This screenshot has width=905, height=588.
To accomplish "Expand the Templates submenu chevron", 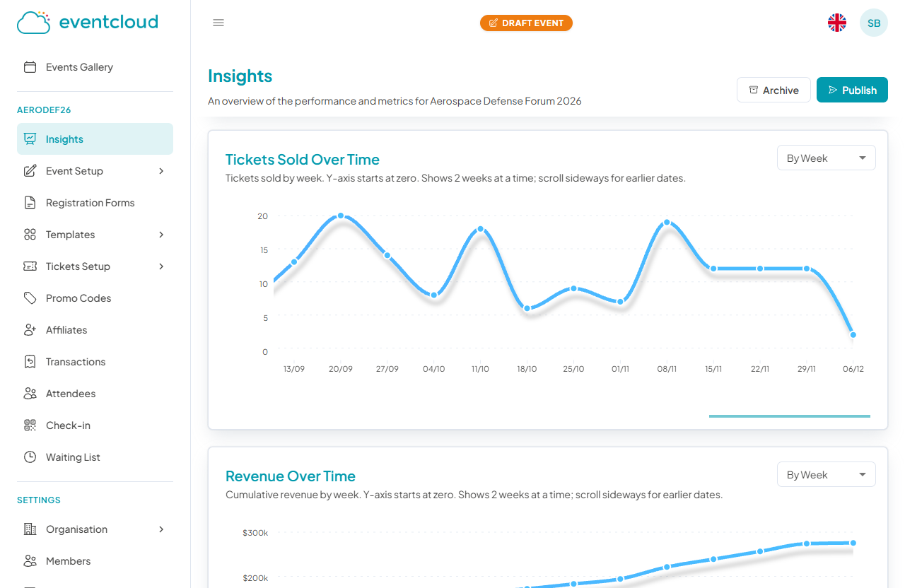I will pos(161,235).
